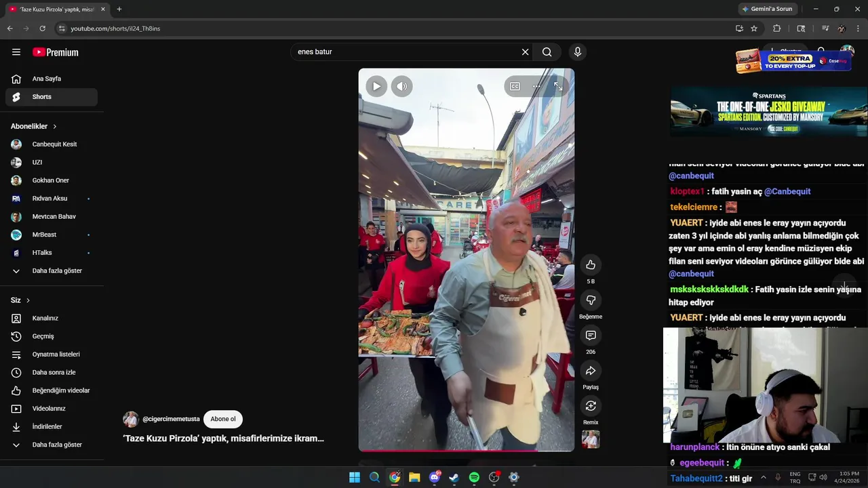The height and width of the screenshot is (488, 868).
Task: Toggle captions on the Short
Action: click(x=515, y=86)
